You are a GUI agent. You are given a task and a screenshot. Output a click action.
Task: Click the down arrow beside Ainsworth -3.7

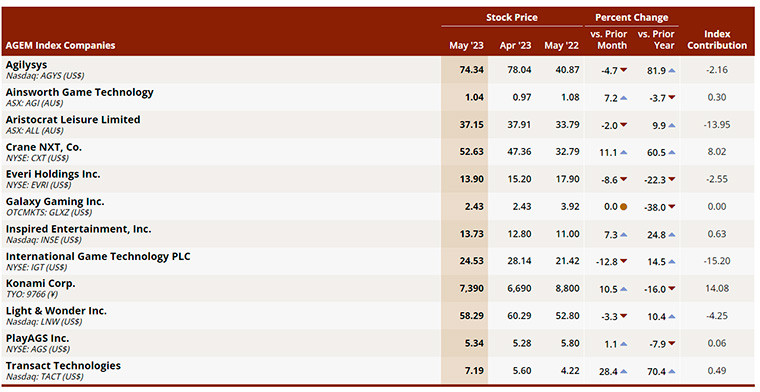pos(671,98)
